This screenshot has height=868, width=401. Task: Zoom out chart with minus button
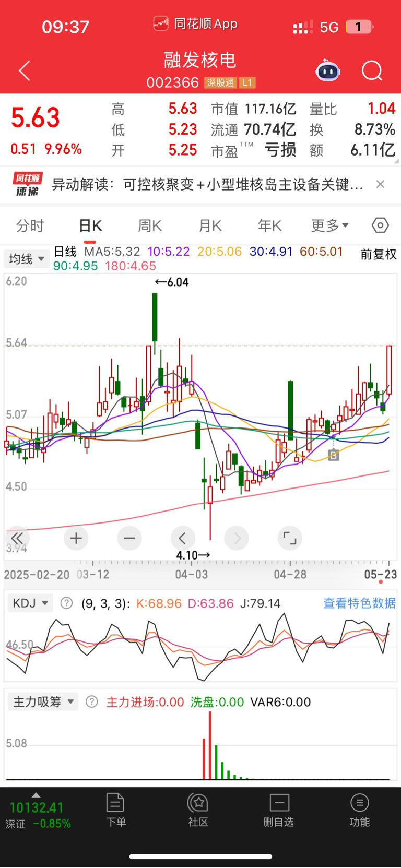pyautogui.click(x=129, y=538)
